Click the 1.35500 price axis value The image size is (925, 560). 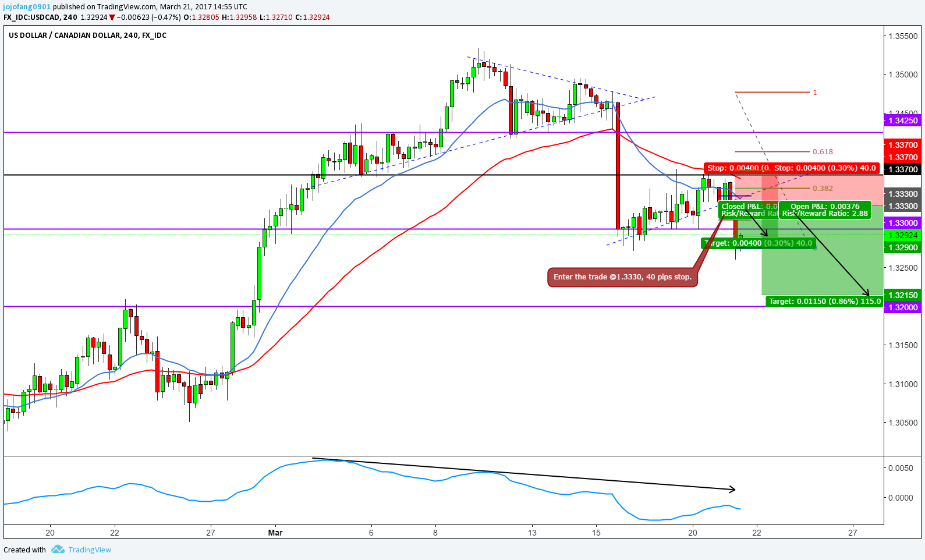tap(903, 36)
